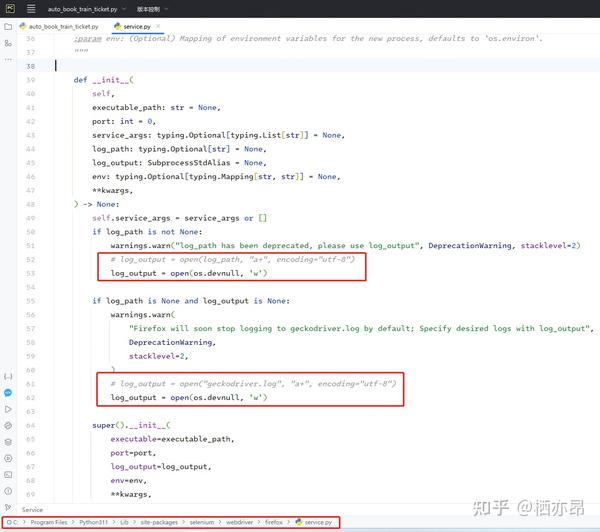Viewport: 600px width, 532px height.
Task: Open the Problems tool window icon
Action: point(8,491)
